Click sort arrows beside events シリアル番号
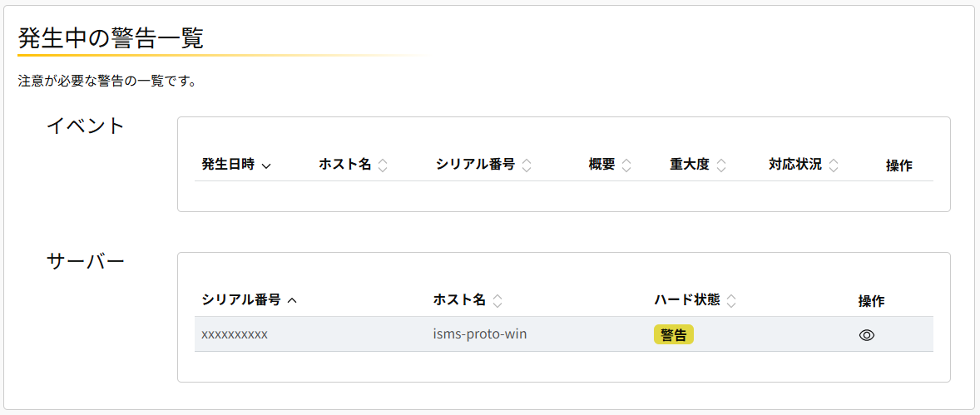 pos(527,166)
